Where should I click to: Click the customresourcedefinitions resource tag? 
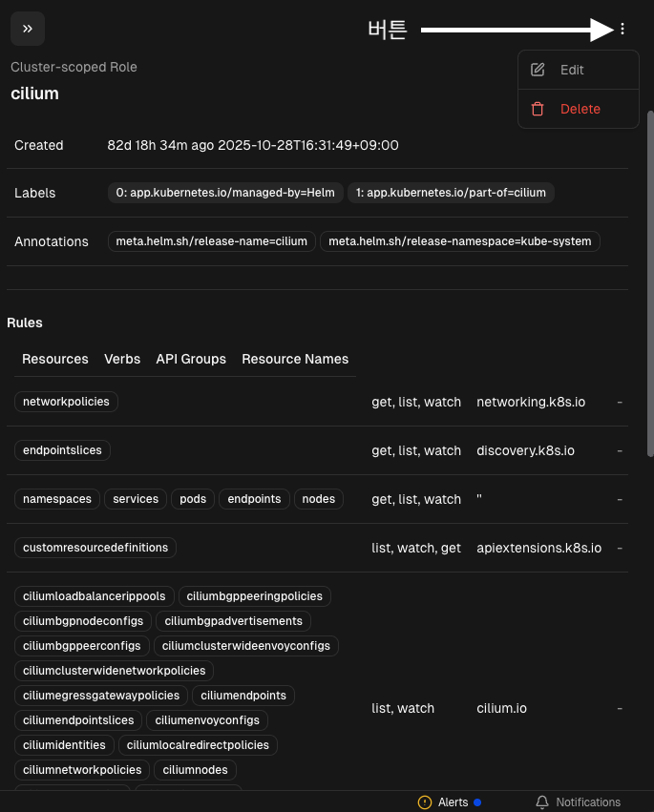tap(95, 548)
